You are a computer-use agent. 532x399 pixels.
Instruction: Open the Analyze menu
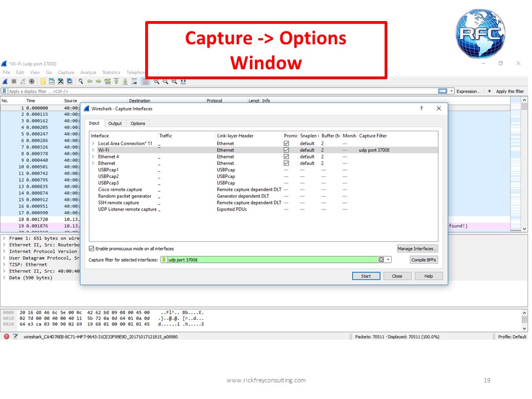click(x=88, y=72)
